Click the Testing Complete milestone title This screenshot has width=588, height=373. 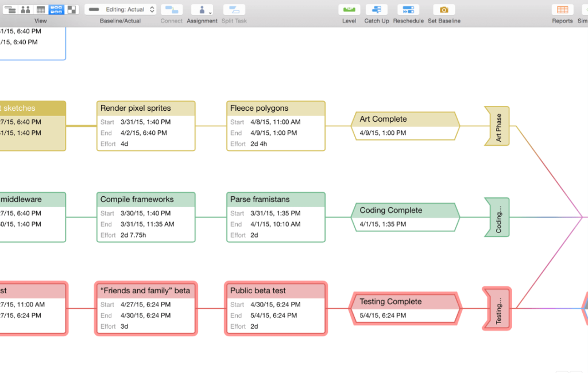[x=390, y=301]
